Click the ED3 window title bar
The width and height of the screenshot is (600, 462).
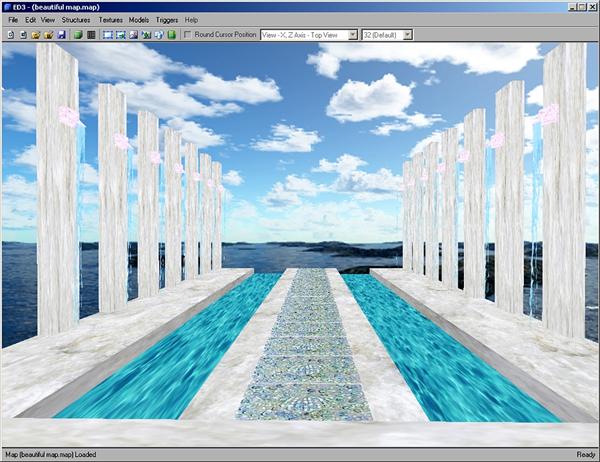point(300,6)
